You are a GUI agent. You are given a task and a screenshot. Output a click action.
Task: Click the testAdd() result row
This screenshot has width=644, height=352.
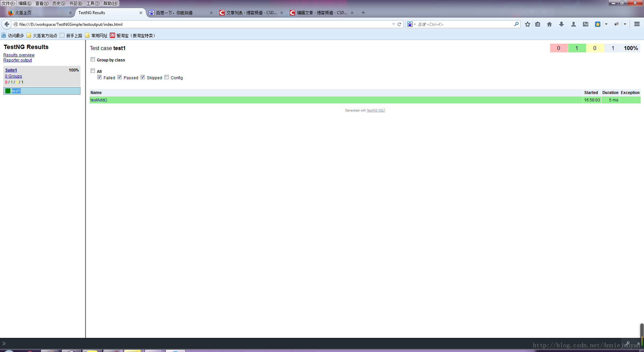click(365, 100)
